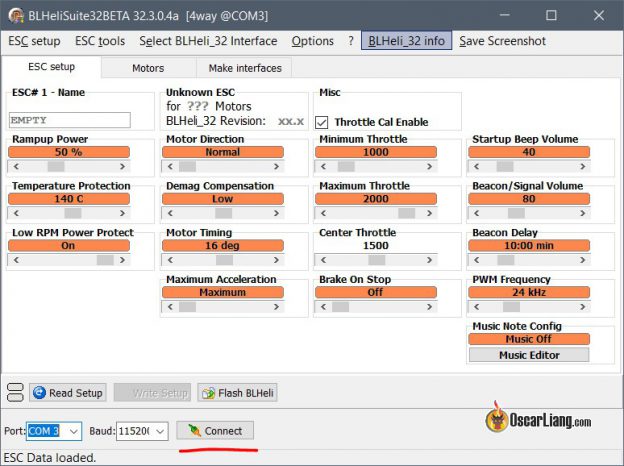Decrease Beacon Delay with left arrow
624x466 pixels.
pos(477,260)
